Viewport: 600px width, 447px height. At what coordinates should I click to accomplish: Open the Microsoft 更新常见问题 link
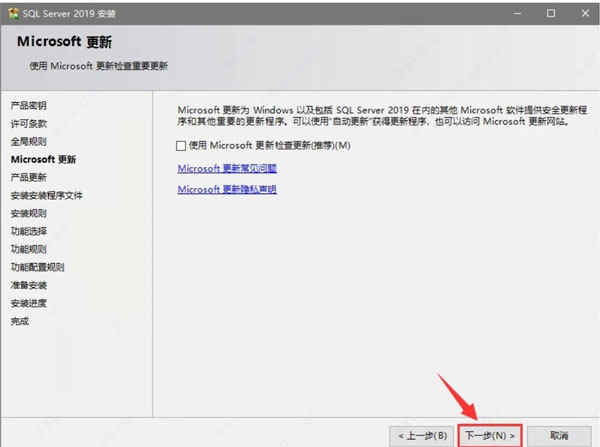pyautogui.click(x=227, y=168)
